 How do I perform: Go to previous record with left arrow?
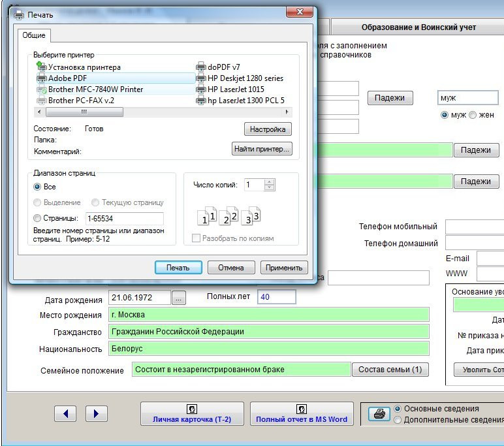coord(65,413)
